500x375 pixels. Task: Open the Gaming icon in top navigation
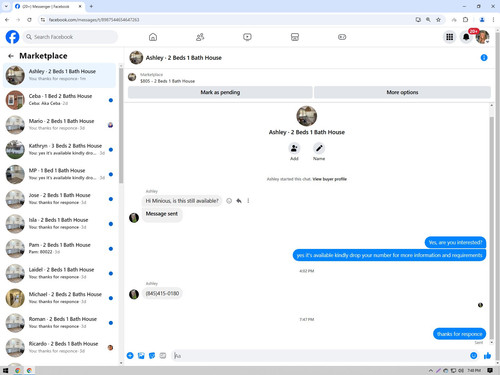(x=342, y=37)
